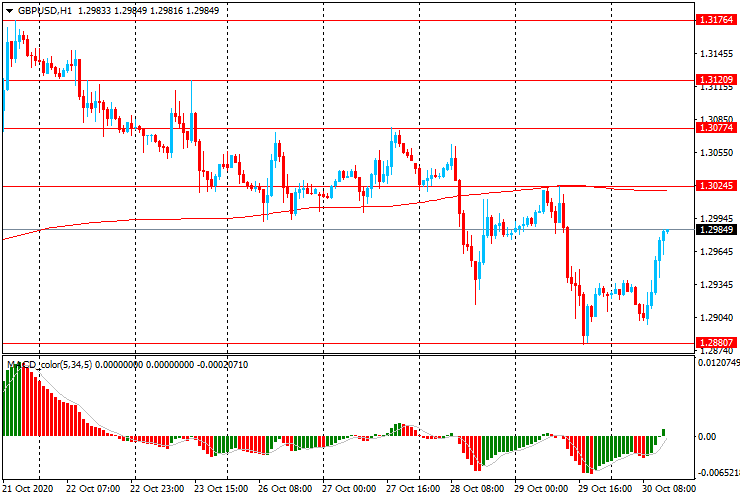
Task: Click the 26 Oct 08:00 time label
Action: 285,488
